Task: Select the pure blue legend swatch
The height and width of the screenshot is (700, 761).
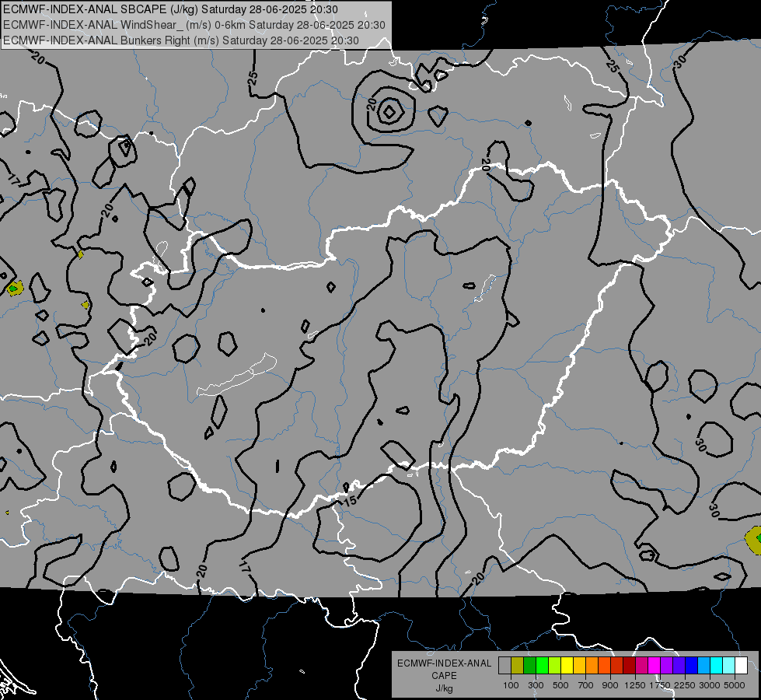Action: [x=692, y=666]
